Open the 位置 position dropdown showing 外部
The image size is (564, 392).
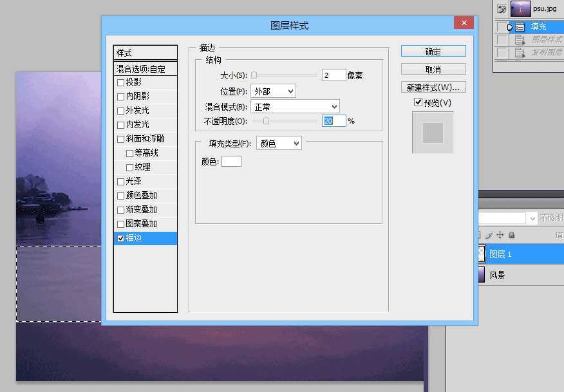[273, 90]
